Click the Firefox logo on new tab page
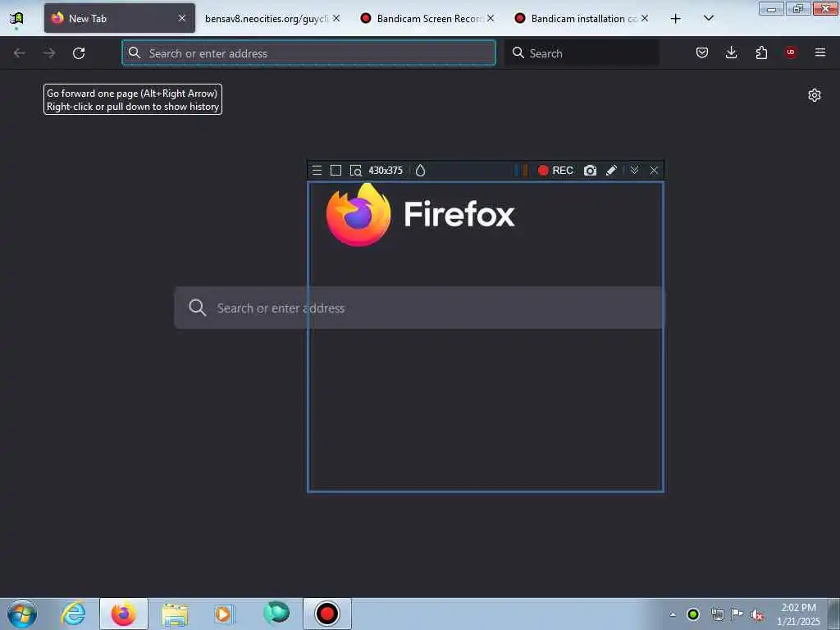 [358, 215]
